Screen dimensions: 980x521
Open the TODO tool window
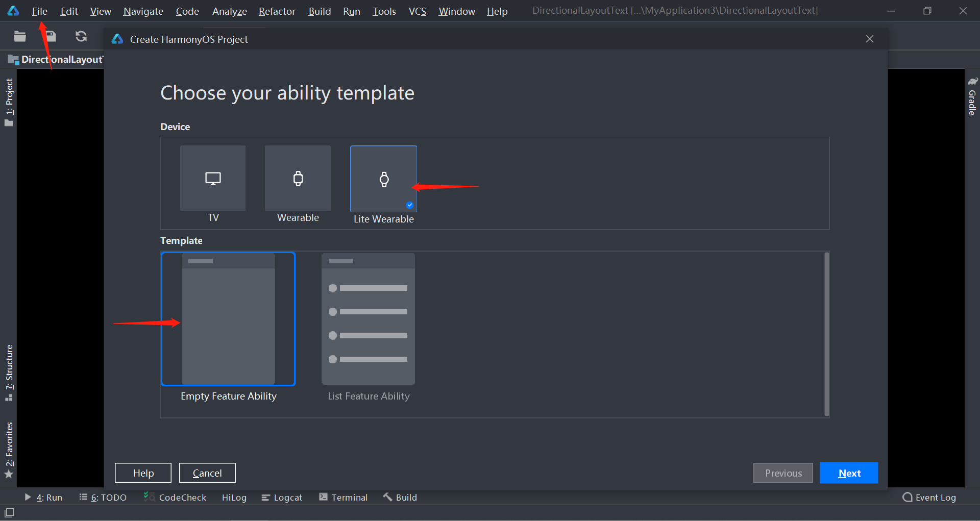pyautogui.click(x=103, y=498)
